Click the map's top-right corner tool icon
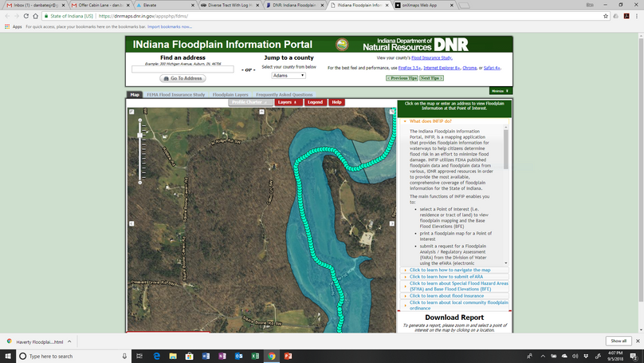Image resolution: width=644 pixels, height=363 pixels. click(392, 112)
